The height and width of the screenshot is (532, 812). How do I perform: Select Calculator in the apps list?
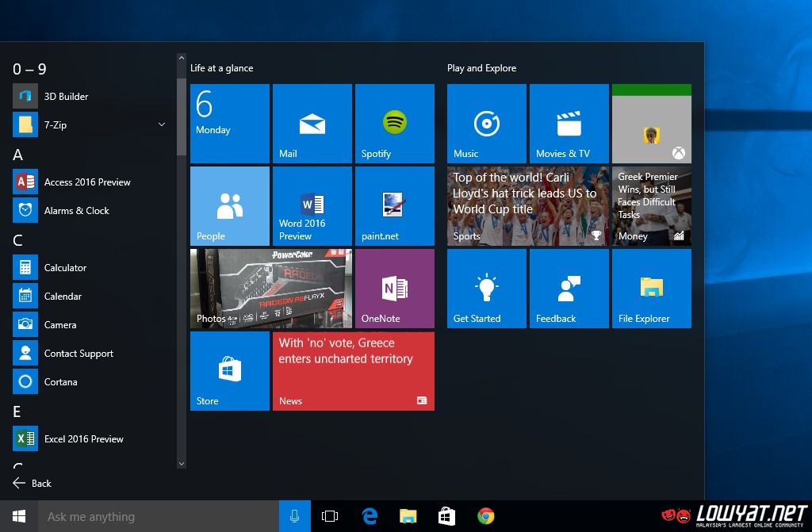pyautogui.click(x=65, y=268)
